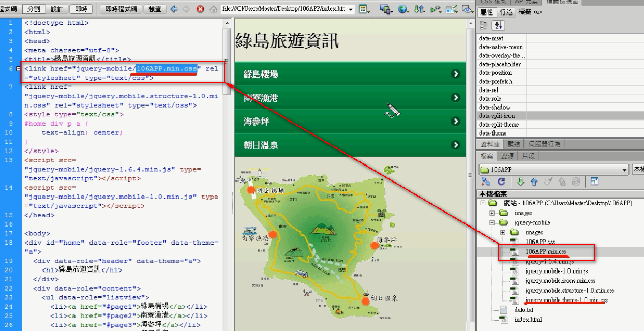Switch to 設計 design view

click(x=57, y=9)
